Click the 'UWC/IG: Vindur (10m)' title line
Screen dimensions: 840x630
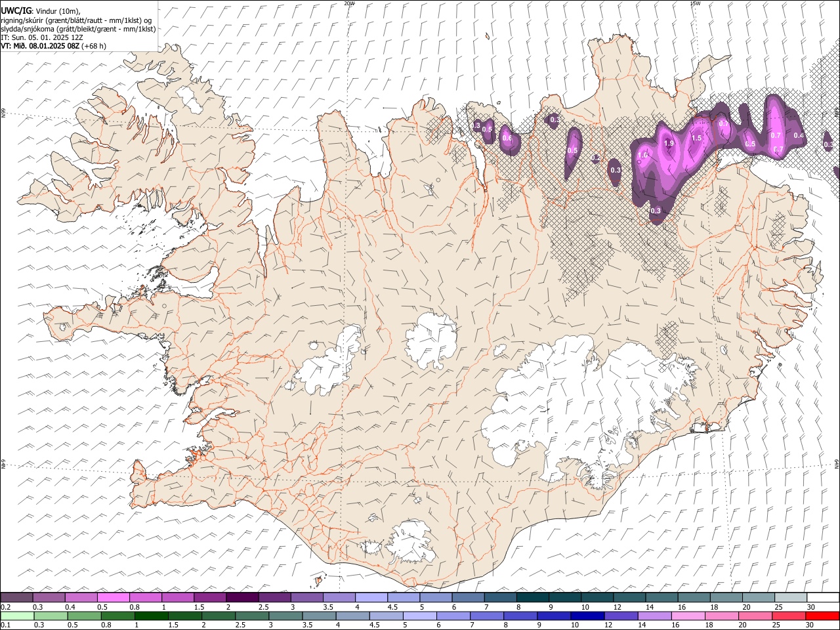point(41,10)
